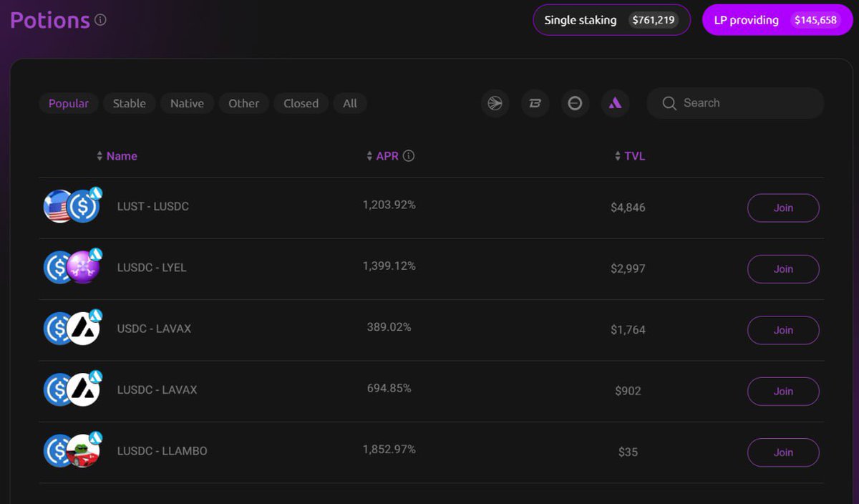The width and height of the screenshot is (859, 504).
Task: Select the circle-with-minus network filter icon
Action: (x=575, y=103)
